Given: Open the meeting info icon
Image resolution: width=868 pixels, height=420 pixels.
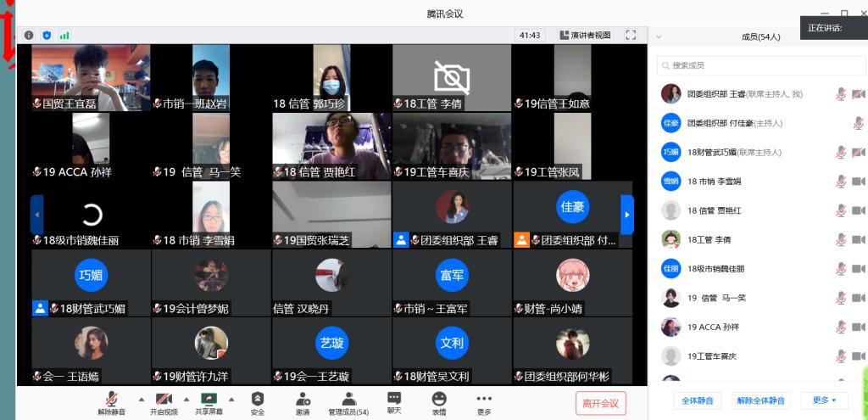Looking at the screenshot, I should [29, 35].
